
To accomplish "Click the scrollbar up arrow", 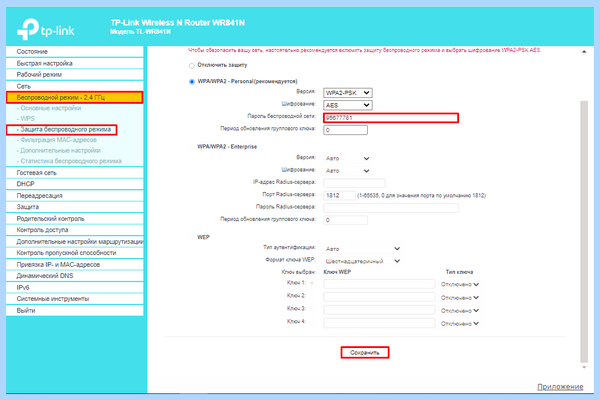I will point(584,52).
